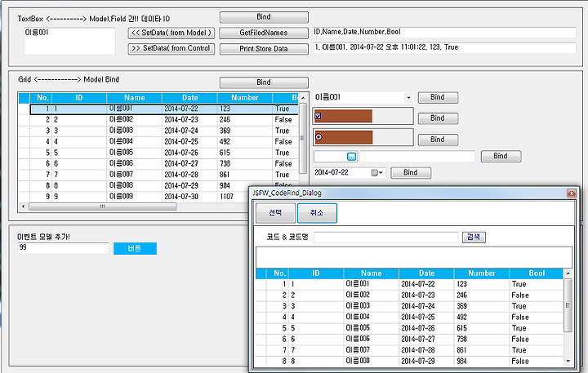
Task: Click dialog grid Bool column header
Action: [x=537, y=273]
